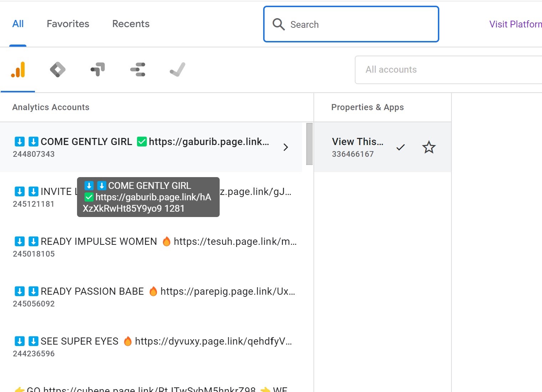Focus the Search input field

coord(351,24)
